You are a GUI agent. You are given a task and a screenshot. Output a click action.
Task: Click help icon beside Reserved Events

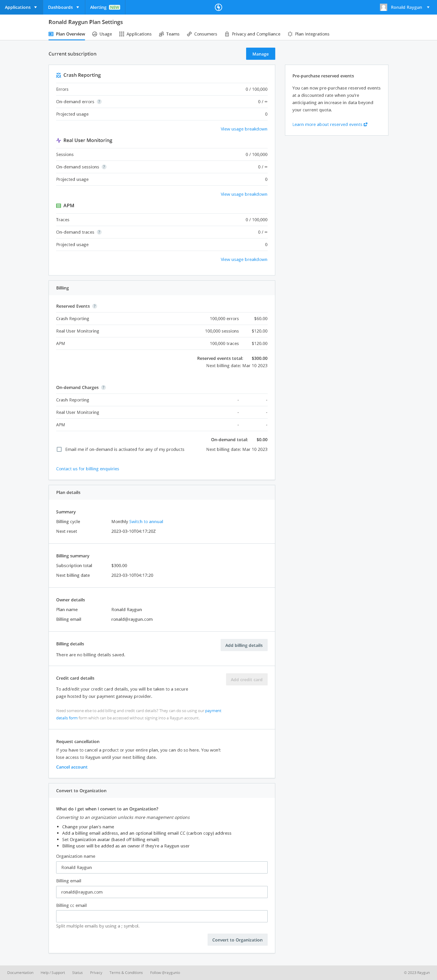tap(95, 306)
